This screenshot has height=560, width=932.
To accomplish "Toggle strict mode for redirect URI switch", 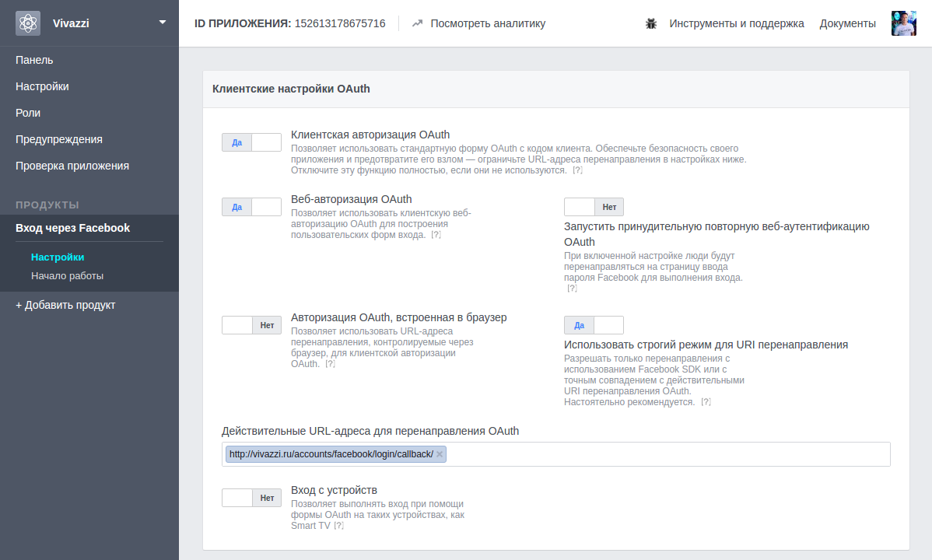I will 594,325.
